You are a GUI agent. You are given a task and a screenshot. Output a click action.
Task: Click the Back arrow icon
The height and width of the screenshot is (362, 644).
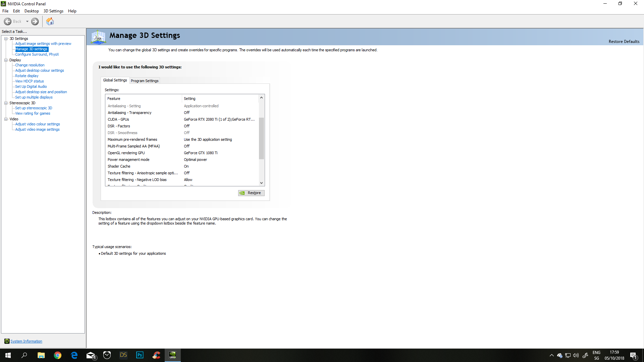click(8, 21)
